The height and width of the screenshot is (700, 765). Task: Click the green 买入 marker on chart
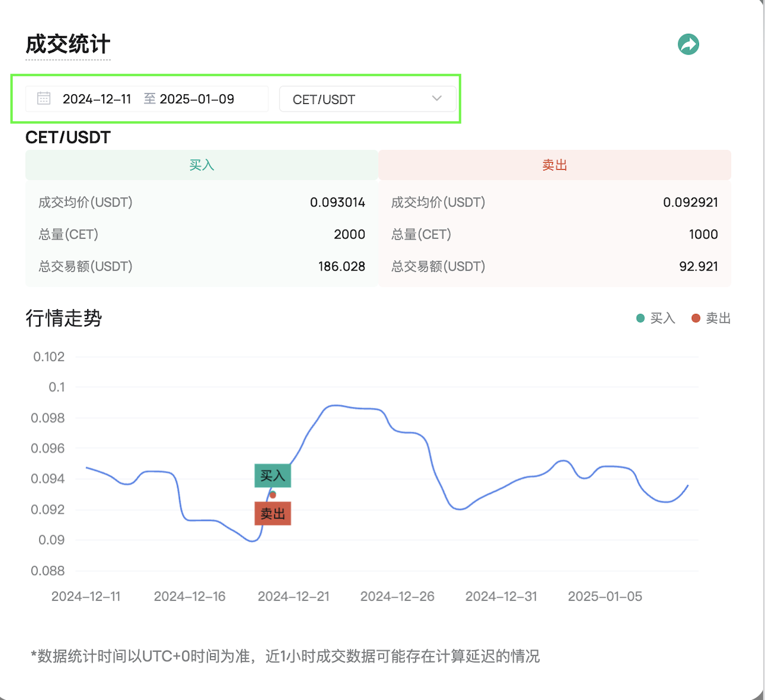tap(273, 476)
